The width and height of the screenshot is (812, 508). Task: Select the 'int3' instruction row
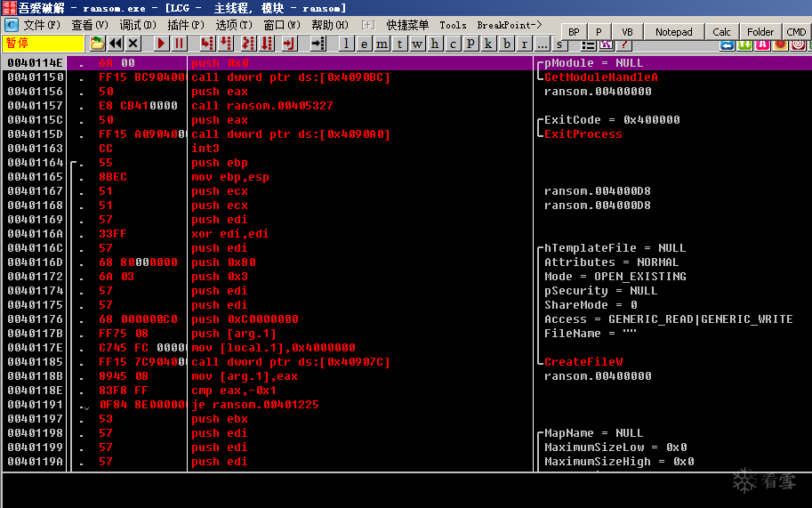(x=205, y=148)
